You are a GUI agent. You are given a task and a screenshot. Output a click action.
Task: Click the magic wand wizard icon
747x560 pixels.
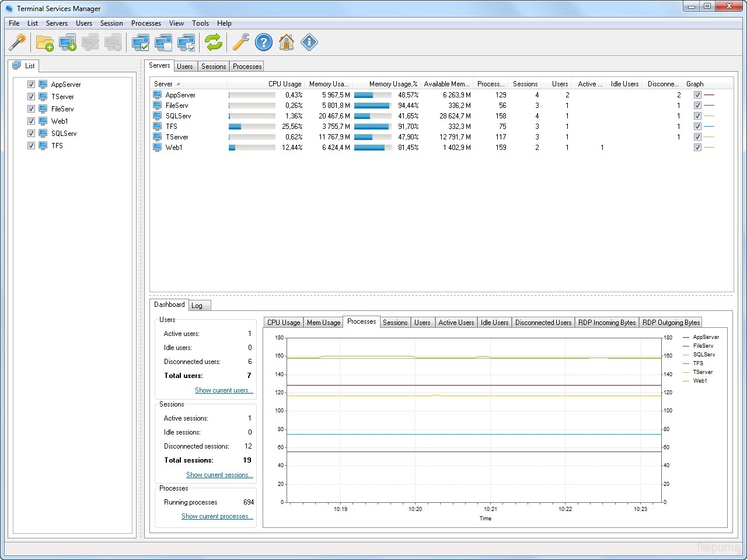tap(18, 42)
